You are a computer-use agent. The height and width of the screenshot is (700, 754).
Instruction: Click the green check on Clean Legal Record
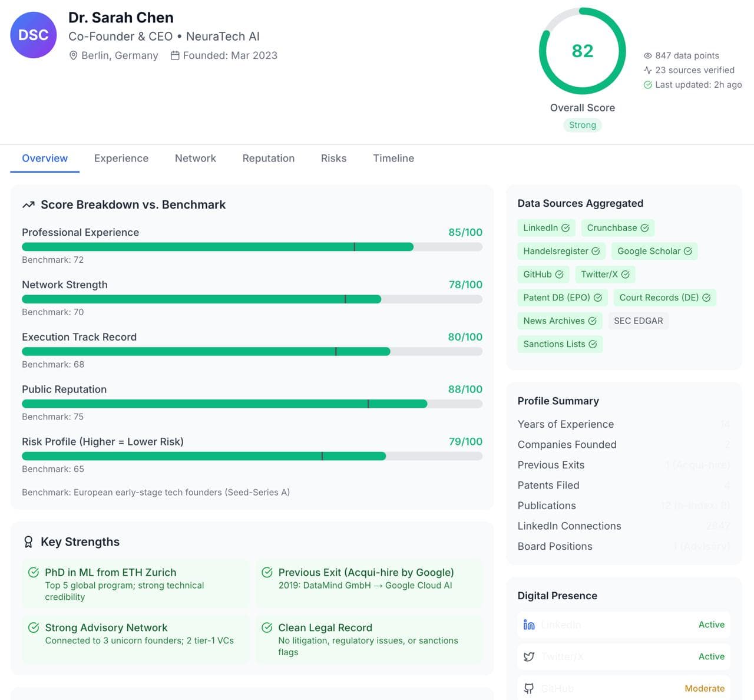pos(267,627)
